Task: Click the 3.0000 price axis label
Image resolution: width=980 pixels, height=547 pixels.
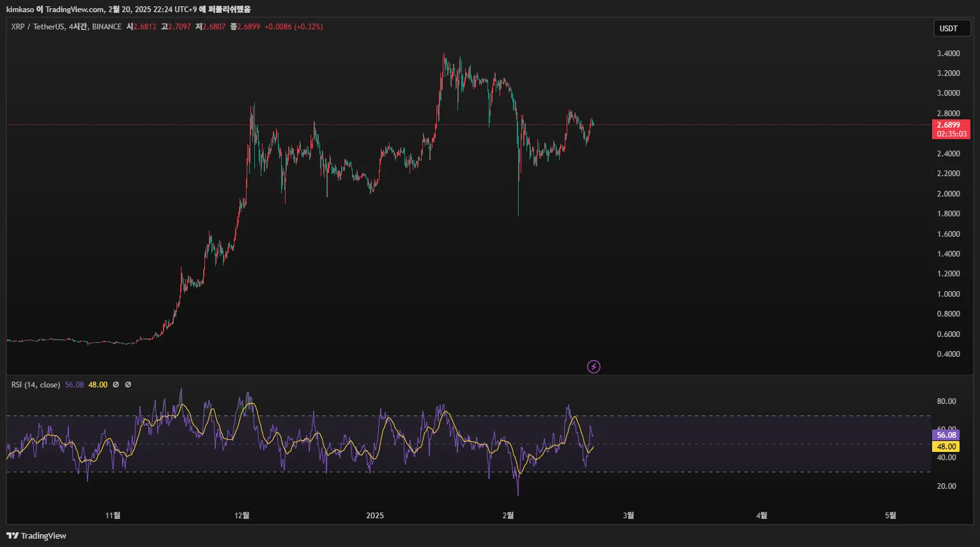Action: [949, 93]
